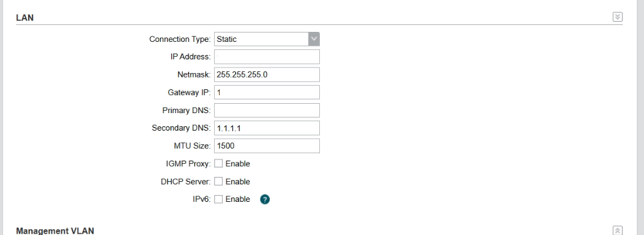This screenshot has width=644, height=235.
Task: Collapse the LAN section with the double-chevron icon
Action: pyautogui.click(x=617, y=17)
